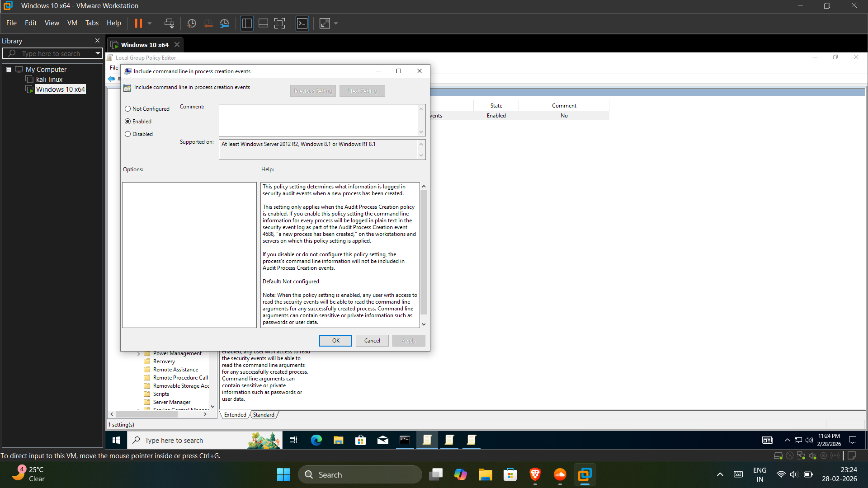Image resolution: width=868 pixels, height=488 pixels.
Task: Pause the virtual machine from VMware toolbar
Action: [138, 23]
